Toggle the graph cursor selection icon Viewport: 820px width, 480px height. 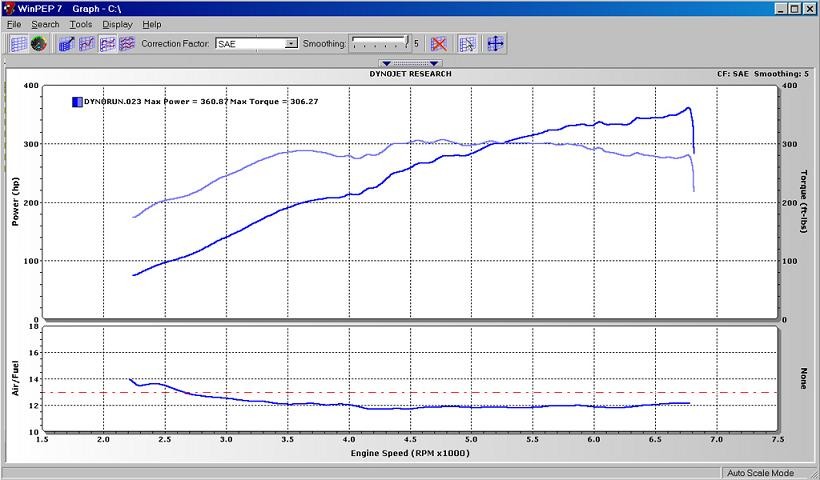467,44
